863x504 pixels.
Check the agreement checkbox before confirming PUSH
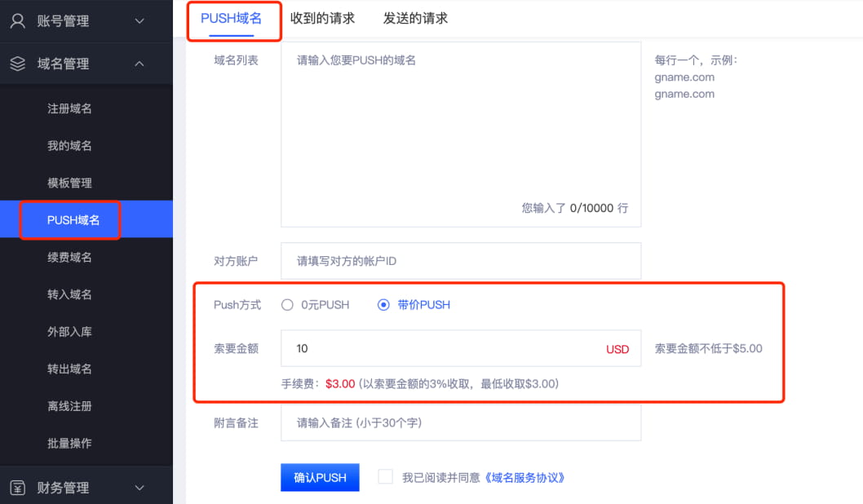tap(385, 476)
